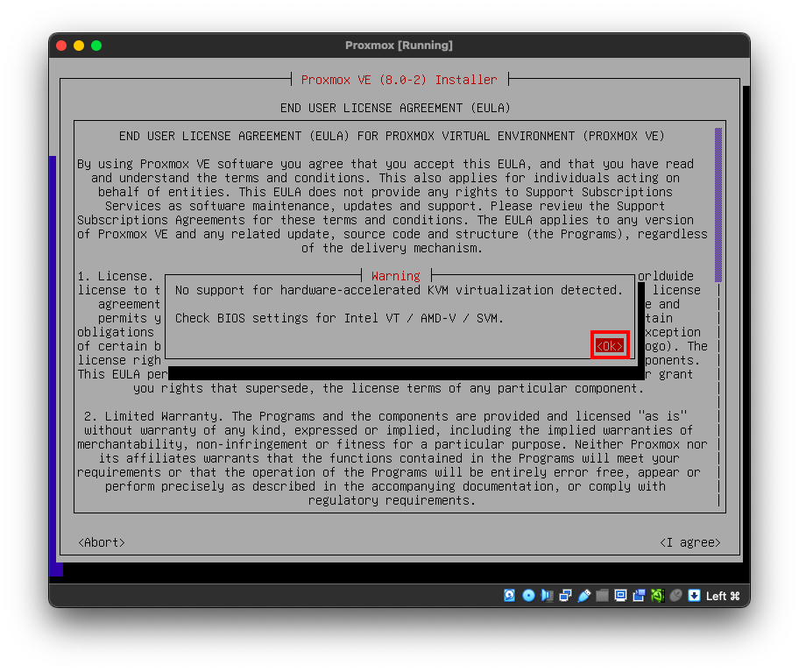Zoom the Proxmox VM window with green button
This screenshot has height=672, width=799.
click(x=96, y=46)
